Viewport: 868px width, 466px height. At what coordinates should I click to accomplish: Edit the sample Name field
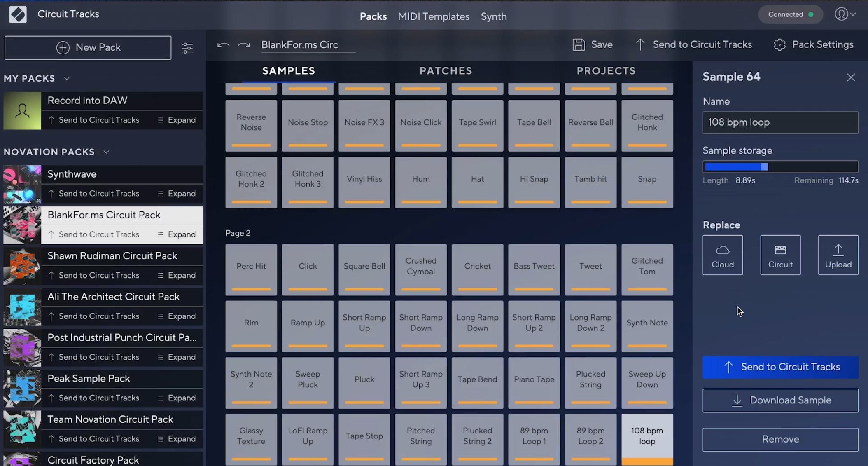click(780, 122)
